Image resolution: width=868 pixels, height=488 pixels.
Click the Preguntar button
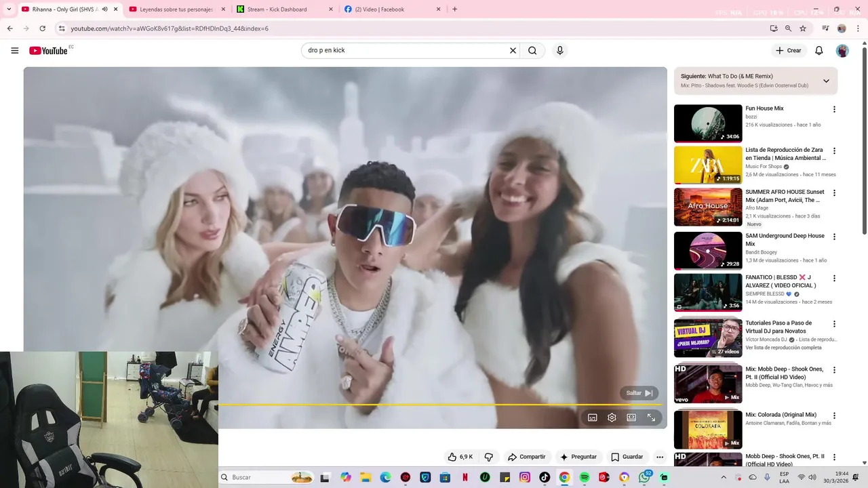point(578,457)
